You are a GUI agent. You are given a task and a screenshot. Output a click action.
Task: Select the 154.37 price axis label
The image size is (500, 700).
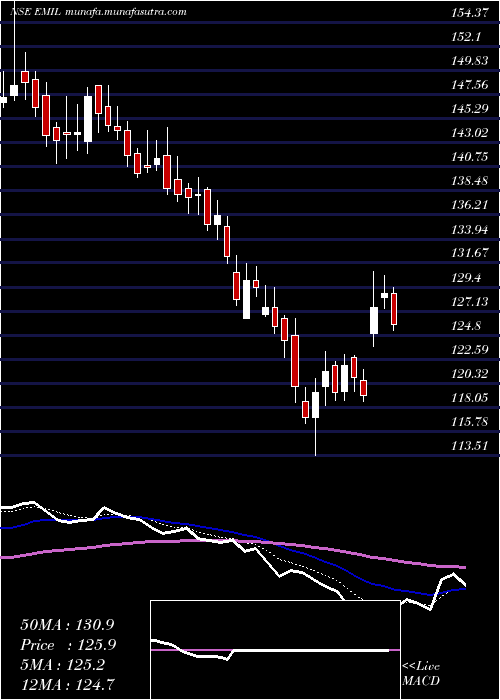tap(469, 13)
